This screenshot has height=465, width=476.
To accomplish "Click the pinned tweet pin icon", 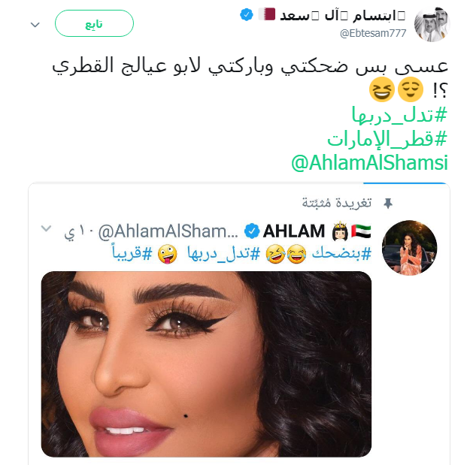I will pyautogui.click(x=388, y=204).
